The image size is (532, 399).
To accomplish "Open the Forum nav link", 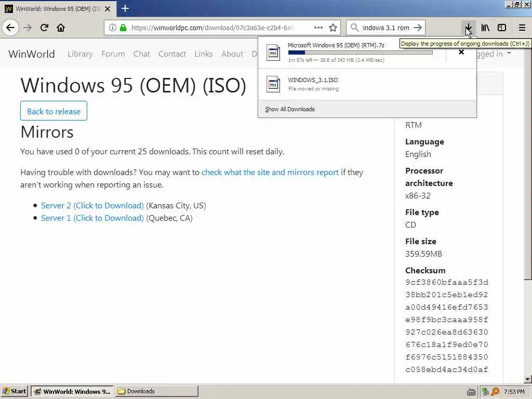I will (113, 54).
